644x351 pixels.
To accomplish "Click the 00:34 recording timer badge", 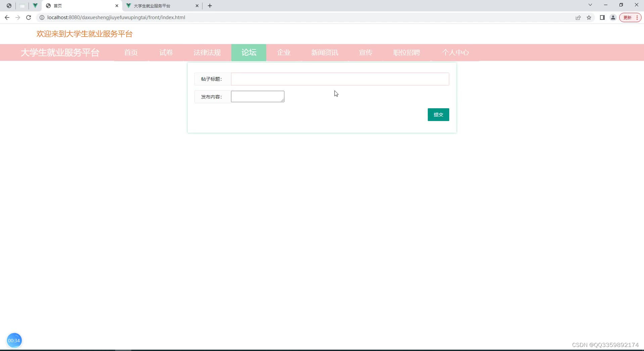I will pyautogui.click(x=14, y=341).
